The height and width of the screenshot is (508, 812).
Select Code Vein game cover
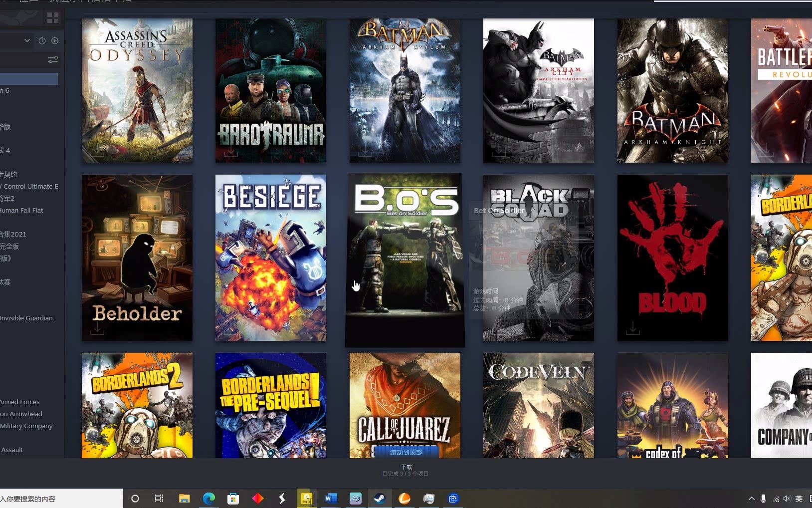point(539,406)
